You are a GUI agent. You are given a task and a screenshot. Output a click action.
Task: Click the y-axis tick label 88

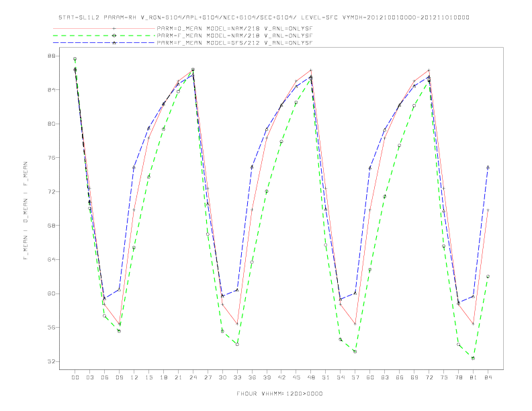point(51,56)
